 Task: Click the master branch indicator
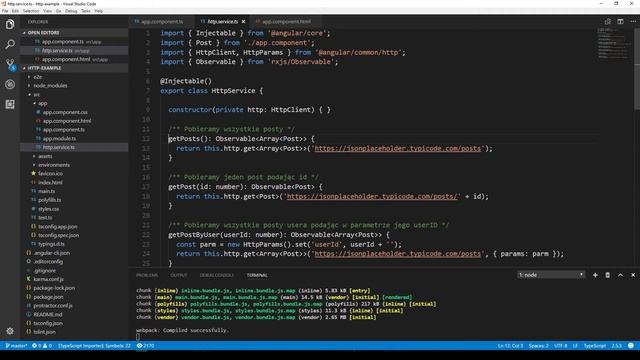click(x=16, y=346)
